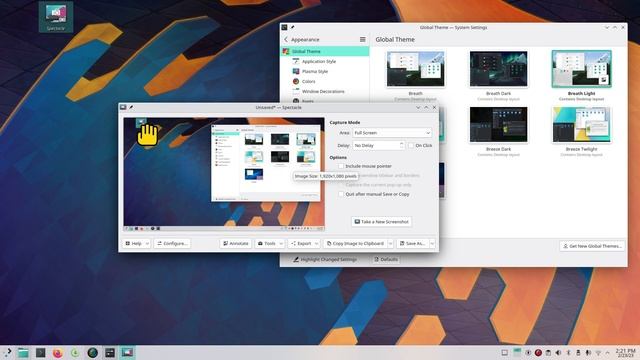The height and width of the screenshot is (360, 640).
Task: Open the Spectacle desktop shortcut icon
Action: coord(56,17)
